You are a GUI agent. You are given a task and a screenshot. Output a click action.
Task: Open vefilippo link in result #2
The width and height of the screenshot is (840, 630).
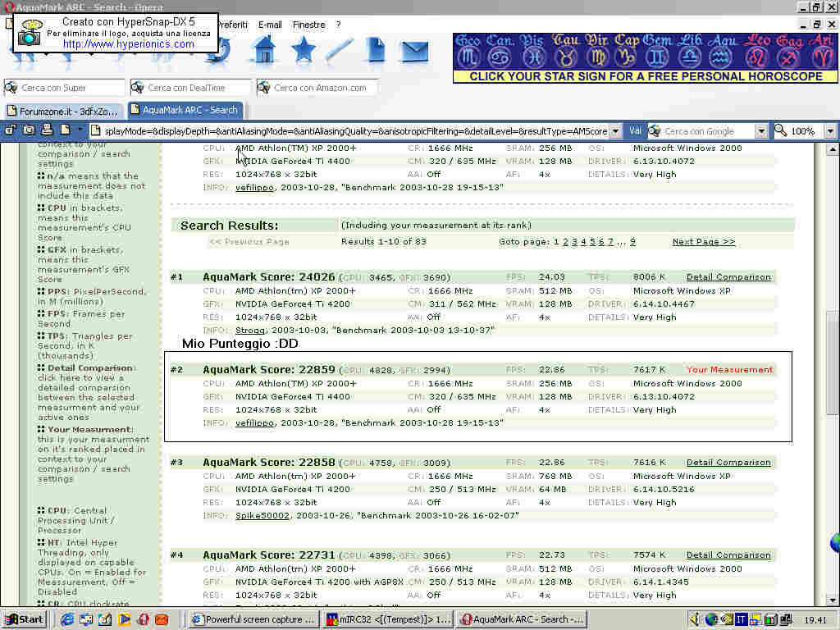(x=255, y=422)
